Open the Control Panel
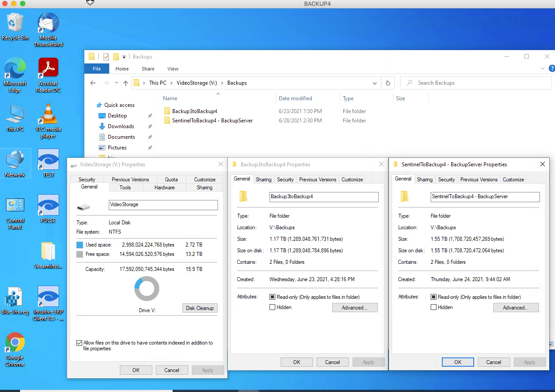 15,205
